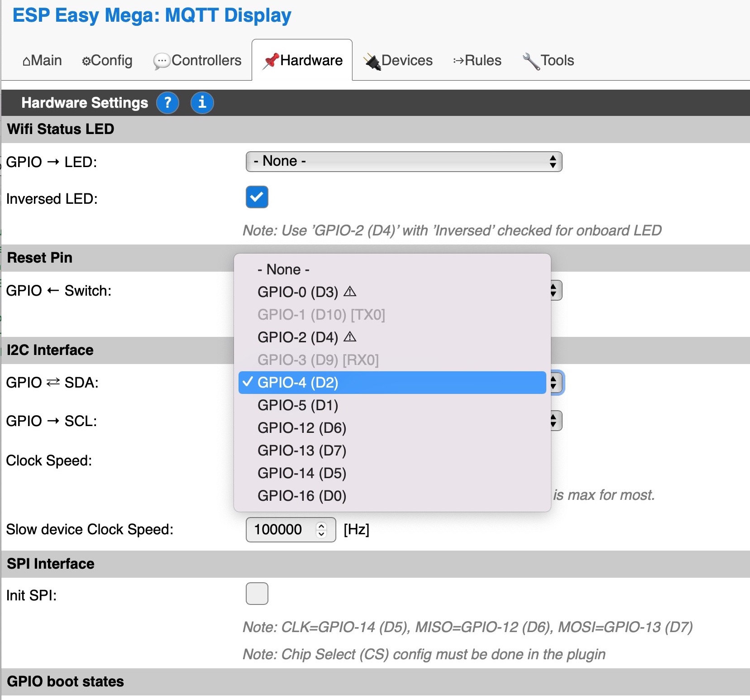The image size is (750, 700).
Task: Click the arrow icon next to Rules
Action: click(459, 61)
